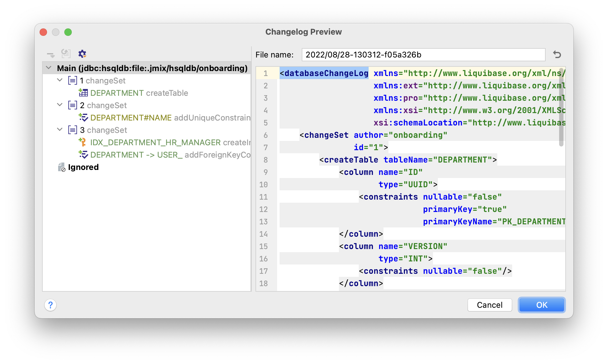Viewport: 608px width, 364px height.
Task: Click the Ignored node file icon
Action: tap(62, 167)
